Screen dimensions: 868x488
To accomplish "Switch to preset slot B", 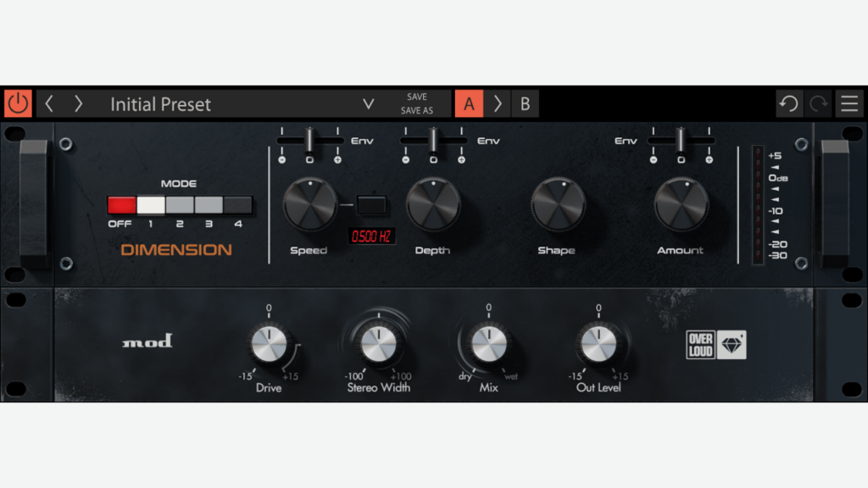I will [525, 103].
